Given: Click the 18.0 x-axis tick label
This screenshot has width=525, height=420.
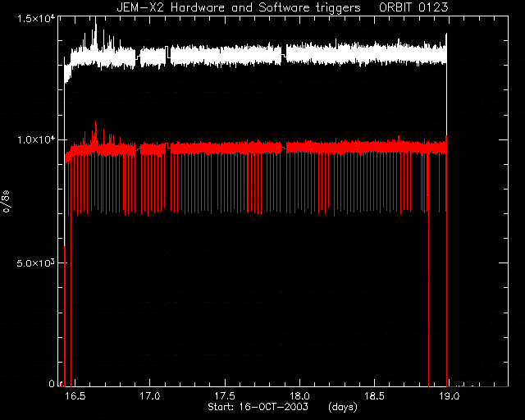Looking at the screenshot, I should click(x=299, y=396).
